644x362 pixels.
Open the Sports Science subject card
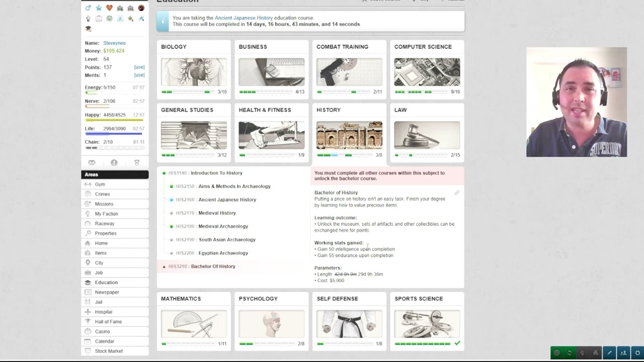pos(427,321)
